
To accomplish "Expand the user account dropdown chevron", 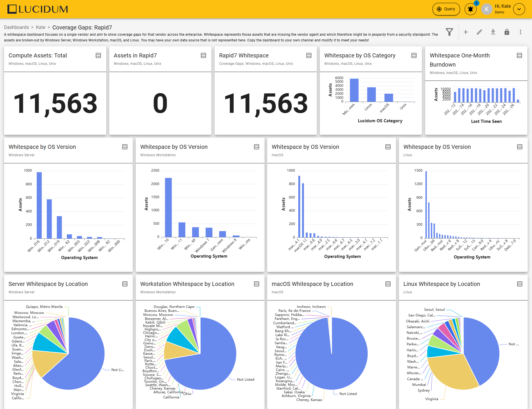I will click(519, 9).
